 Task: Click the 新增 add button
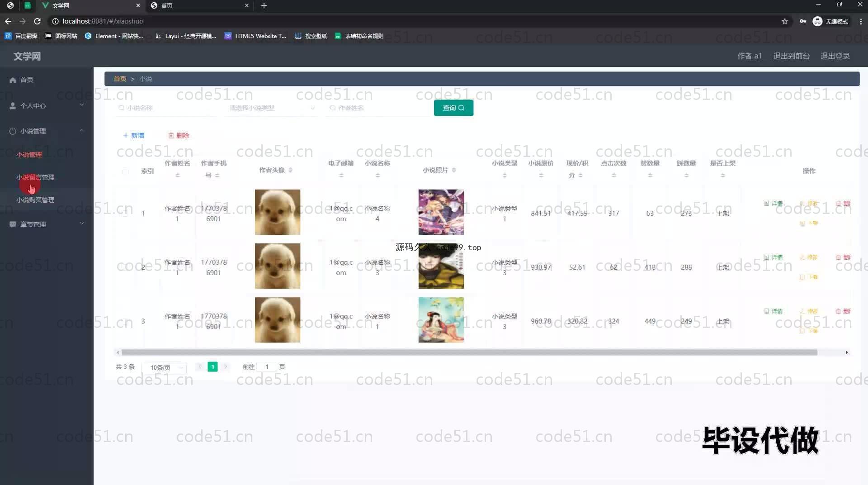coord(134,136)
